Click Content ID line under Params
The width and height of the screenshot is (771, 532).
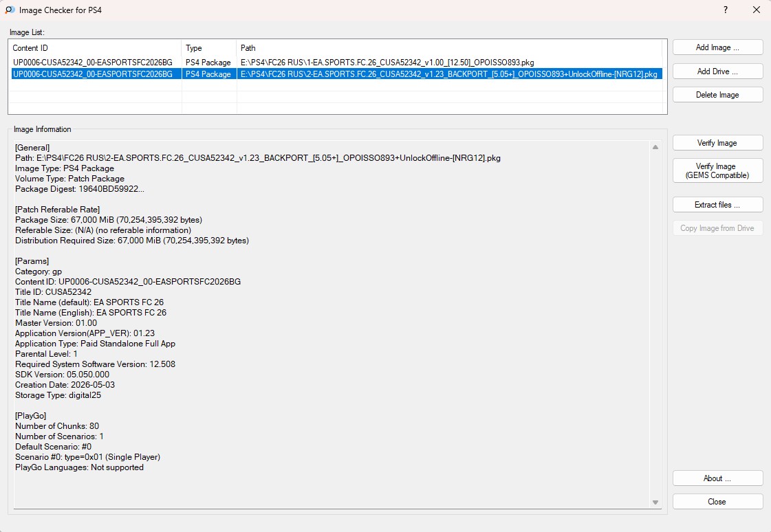(128, 282)
